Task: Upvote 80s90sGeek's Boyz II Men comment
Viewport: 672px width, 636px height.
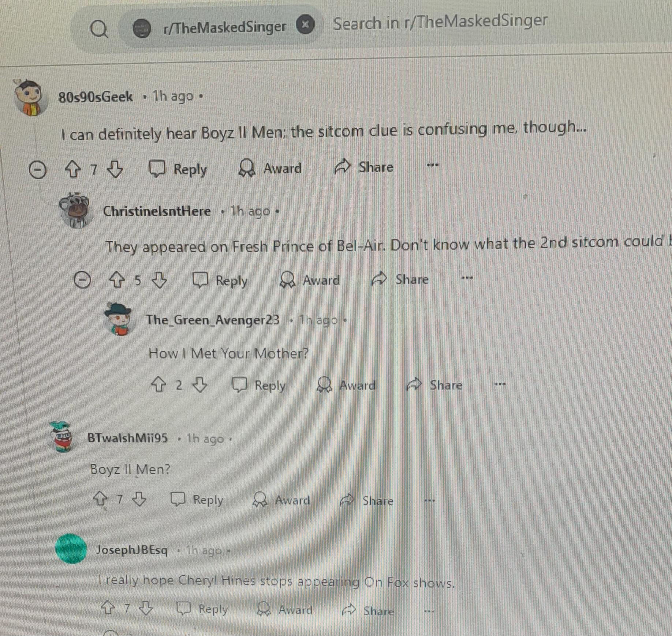Action: click(72, 170)
